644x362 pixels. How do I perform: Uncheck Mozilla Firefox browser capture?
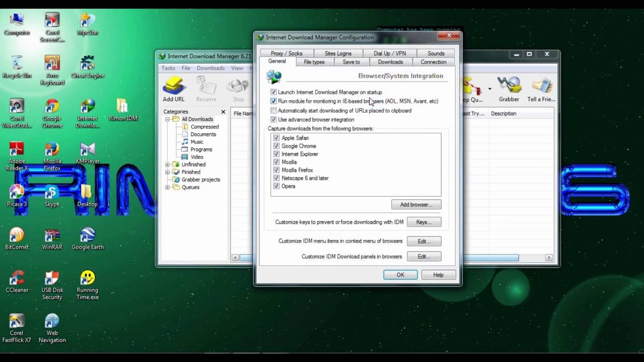[x=276, y=170]
